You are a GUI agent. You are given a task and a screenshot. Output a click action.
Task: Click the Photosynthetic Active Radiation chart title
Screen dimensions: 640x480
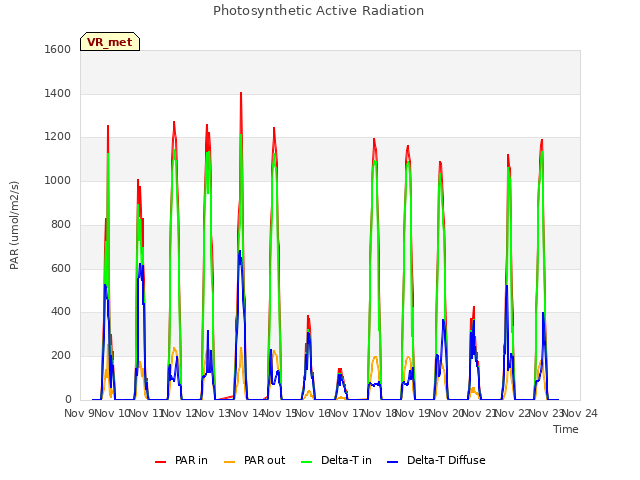click(318, 11)
